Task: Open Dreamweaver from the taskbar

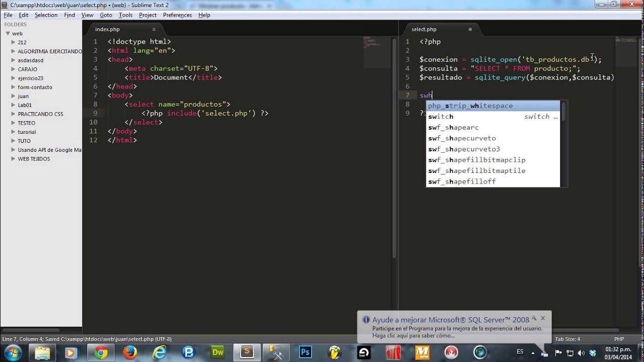Action: [x=218, y=352]
